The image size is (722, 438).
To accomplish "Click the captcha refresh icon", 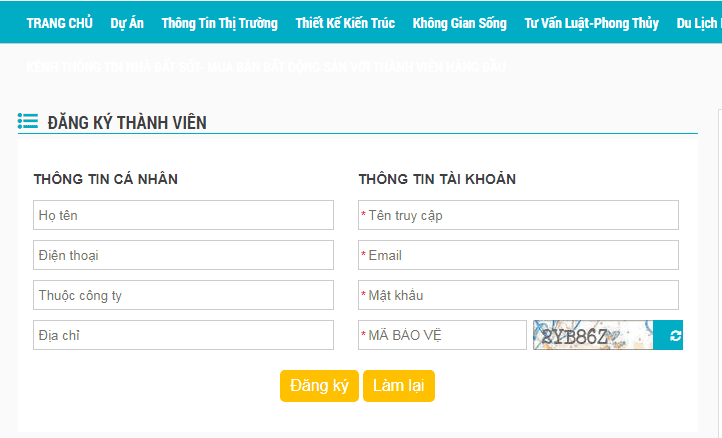I will (675, 336).
